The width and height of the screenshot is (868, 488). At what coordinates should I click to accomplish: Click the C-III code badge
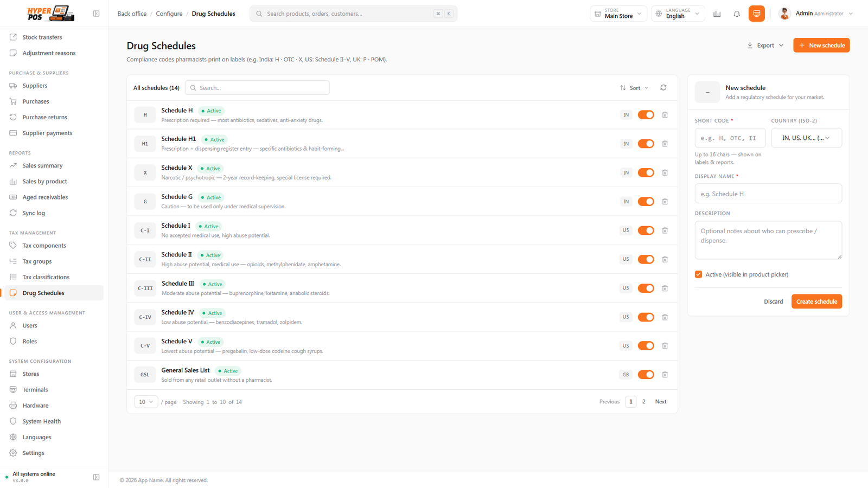click(x=145, y=288)
